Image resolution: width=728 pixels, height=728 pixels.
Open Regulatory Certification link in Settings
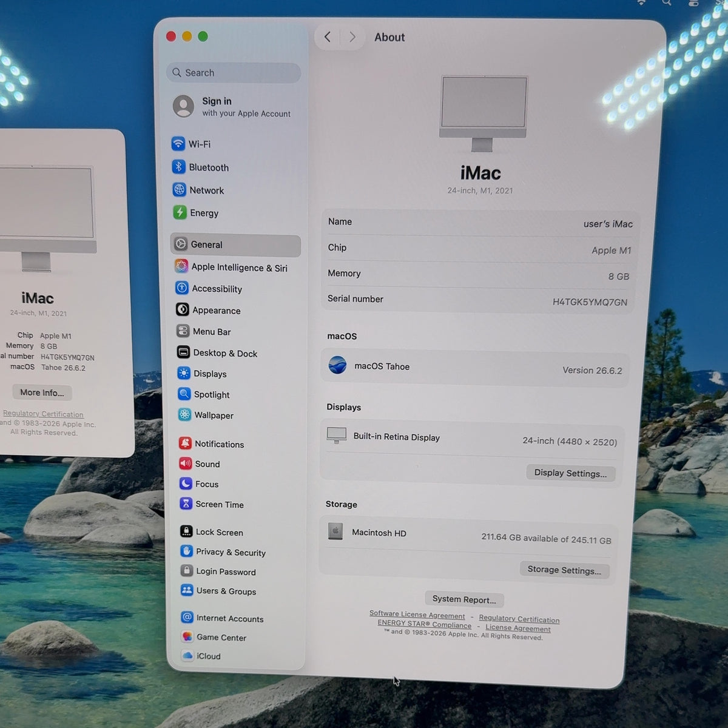519,619
